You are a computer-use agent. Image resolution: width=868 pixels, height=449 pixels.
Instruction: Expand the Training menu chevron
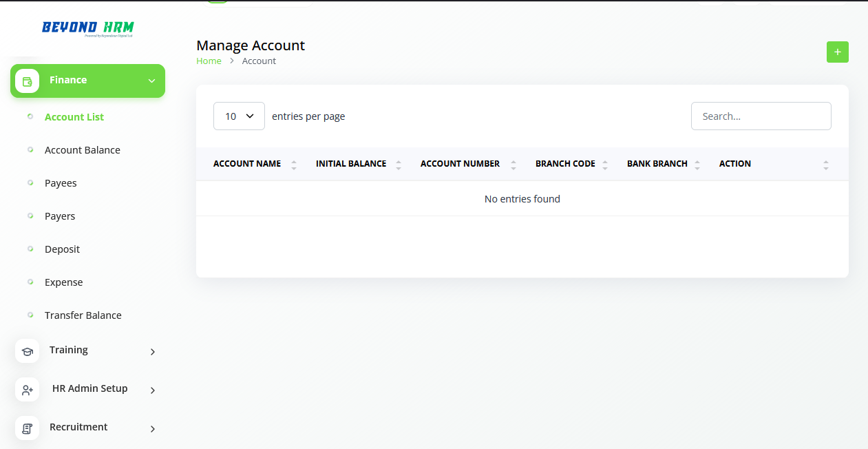pos(152,352)
